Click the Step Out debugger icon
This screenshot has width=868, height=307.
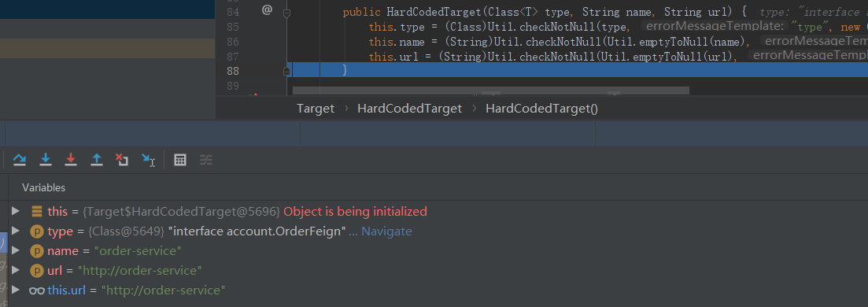click(97, 160)
